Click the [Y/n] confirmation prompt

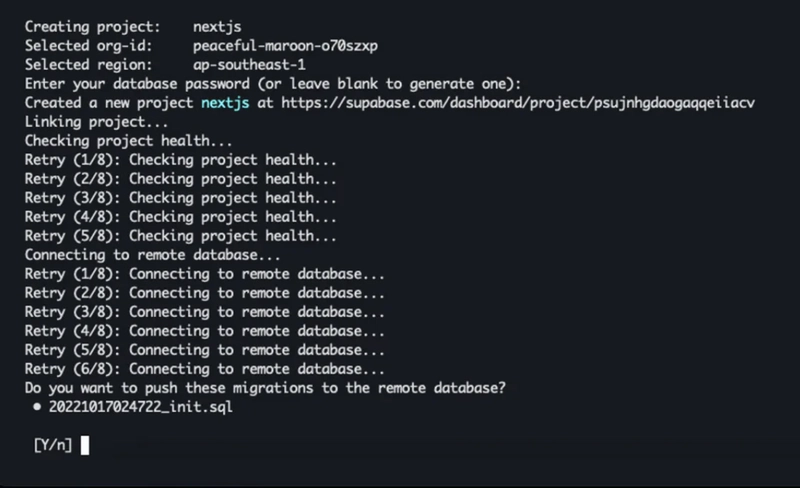pos(52,446)
